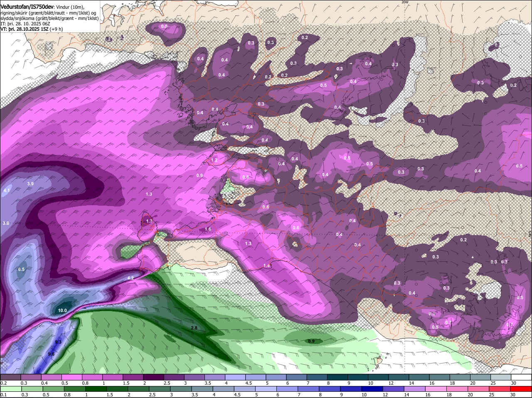
Task: Click the '1.4' value on the map
Action: [266, 265]
